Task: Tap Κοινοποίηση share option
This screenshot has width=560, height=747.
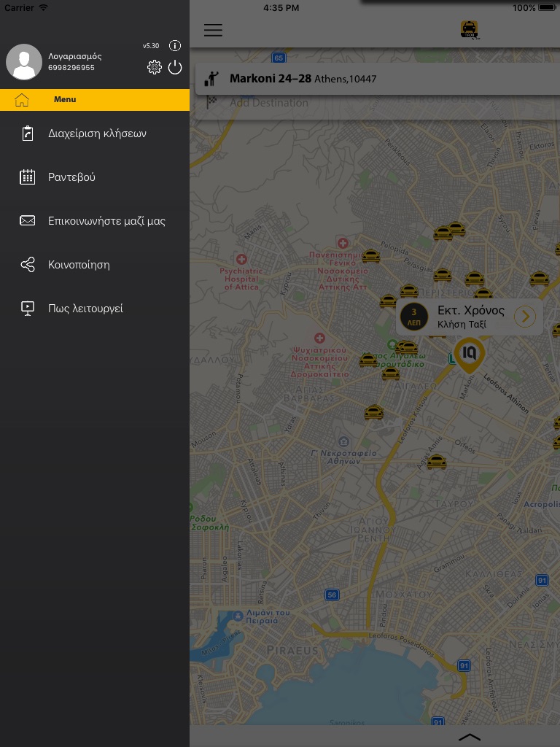Action: pos(79,265)
